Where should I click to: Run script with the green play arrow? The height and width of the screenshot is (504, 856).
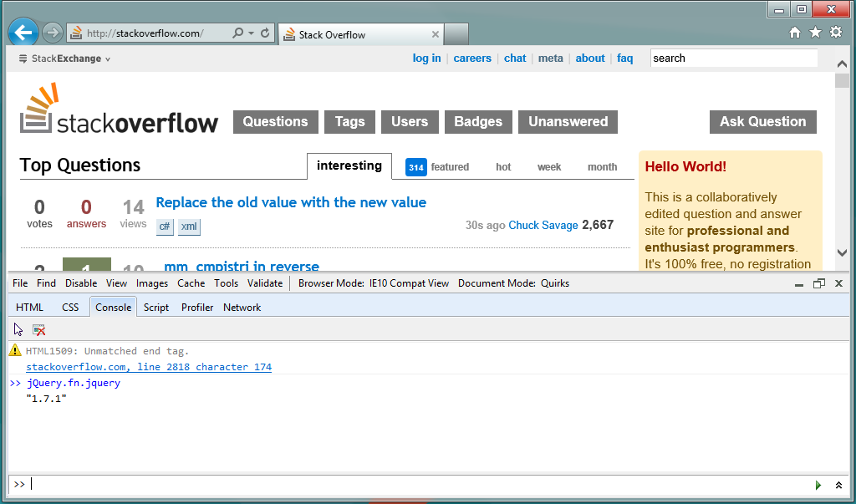[818, 485]
